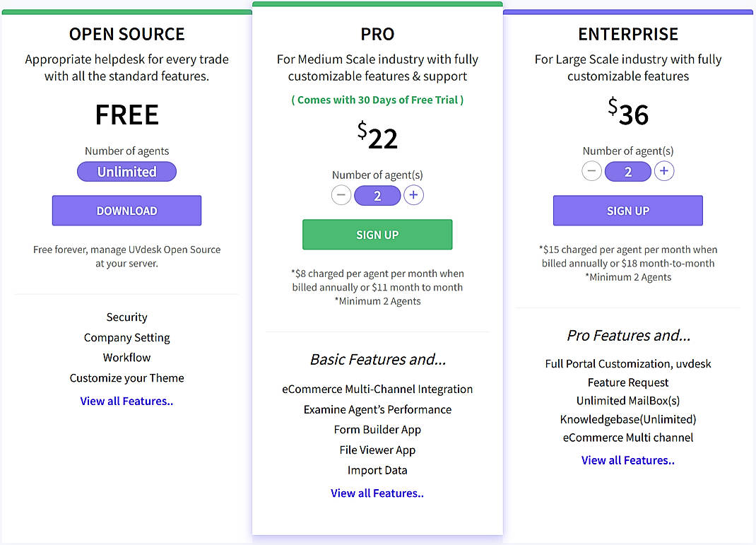Click the minus icon to remove a Pro agent
The height and width of the screenshot is (545, 756).
coord(341,195)
